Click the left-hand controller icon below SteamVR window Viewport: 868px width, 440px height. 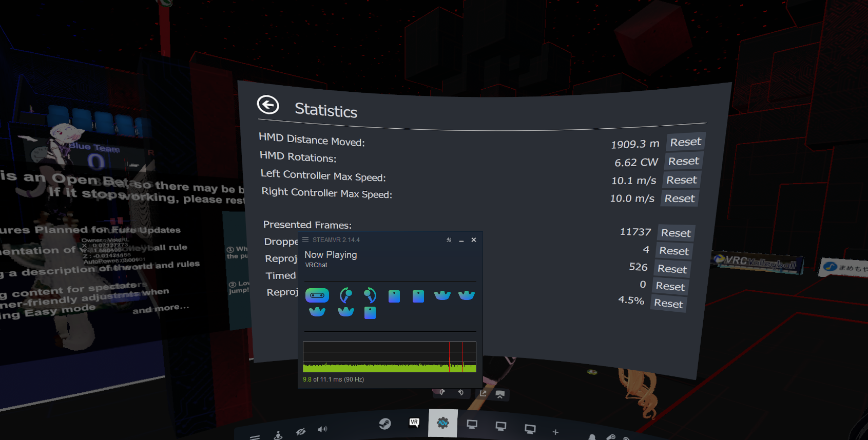click(x=442, y=392)
